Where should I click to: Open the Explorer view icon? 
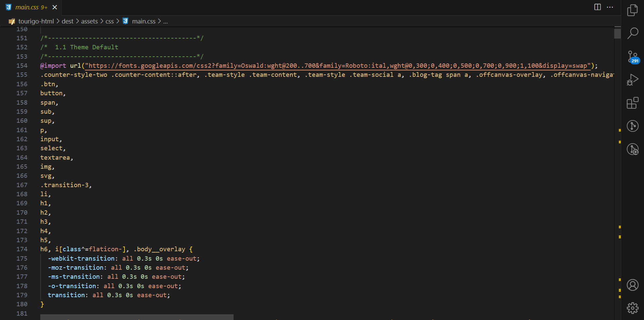coord(633,10)
